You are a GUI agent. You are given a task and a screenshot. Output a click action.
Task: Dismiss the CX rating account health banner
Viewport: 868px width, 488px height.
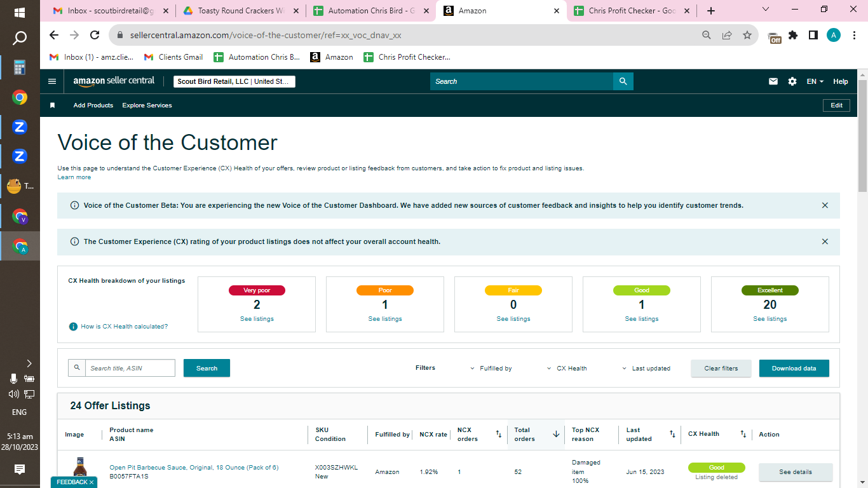click(825, 241)
